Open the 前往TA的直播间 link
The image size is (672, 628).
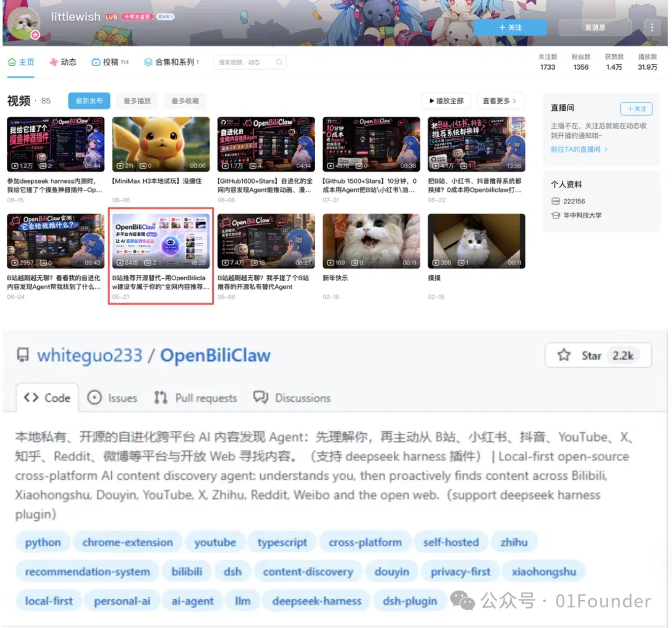579,149
